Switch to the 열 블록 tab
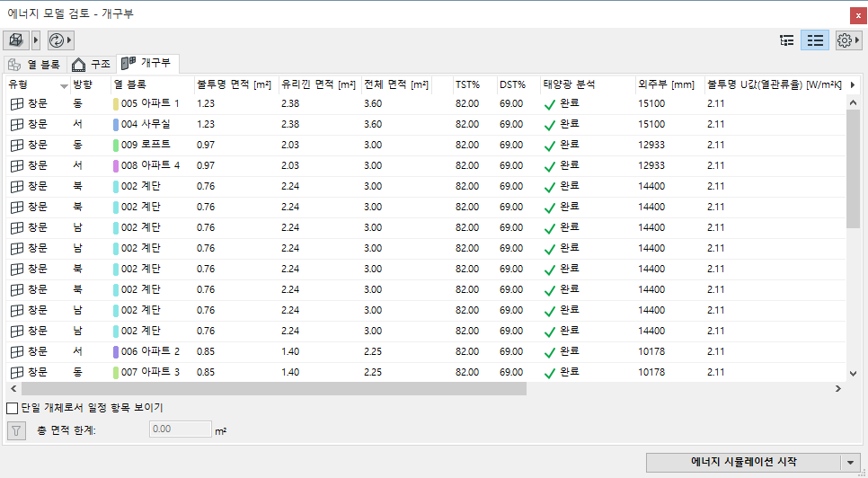868x478 pixels. point(35,65)
